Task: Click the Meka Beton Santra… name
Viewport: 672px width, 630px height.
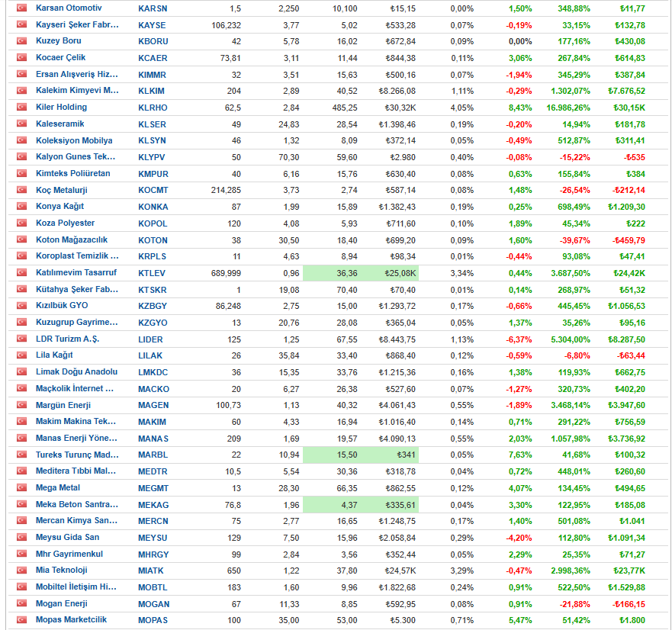Action: point(77,504)
